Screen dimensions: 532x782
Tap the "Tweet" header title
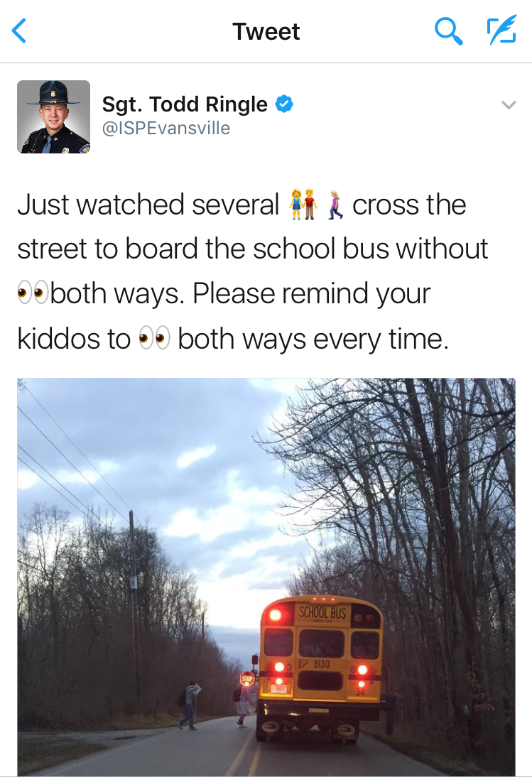(266, 31)
